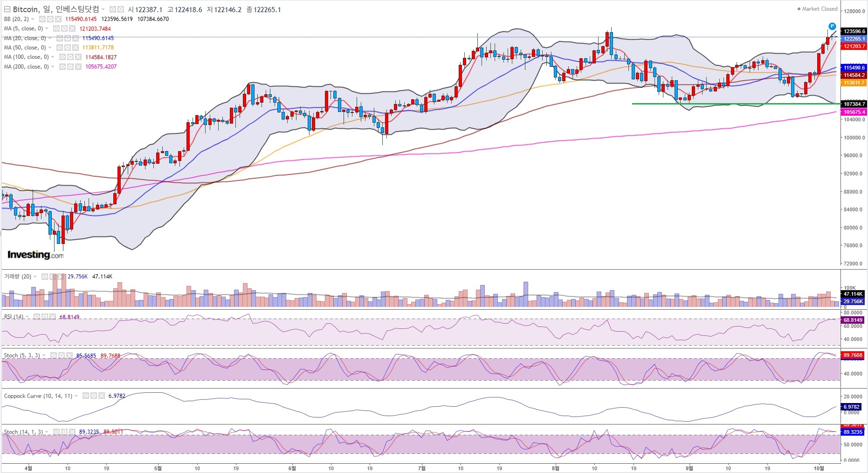Open gear settings for Stoch (14, 1, 3)
Image resolution: width=868 pixels, height=473 pixels.
pyautogui.click(x=64, y=432)
